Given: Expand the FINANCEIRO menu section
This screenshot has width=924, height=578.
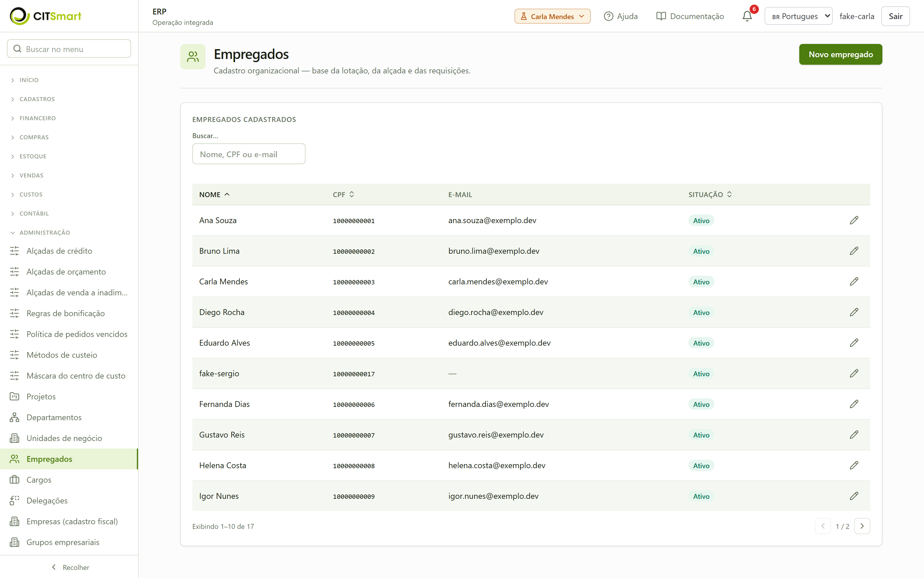Looking at the screenshot, I should click(x=33, y=118).
